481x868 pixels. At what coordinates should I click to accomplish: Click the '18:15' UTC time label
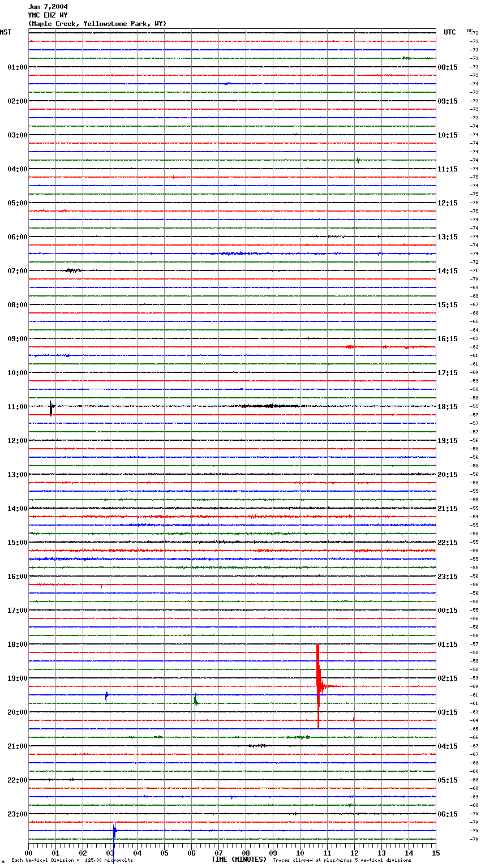[x=448, y=407]
